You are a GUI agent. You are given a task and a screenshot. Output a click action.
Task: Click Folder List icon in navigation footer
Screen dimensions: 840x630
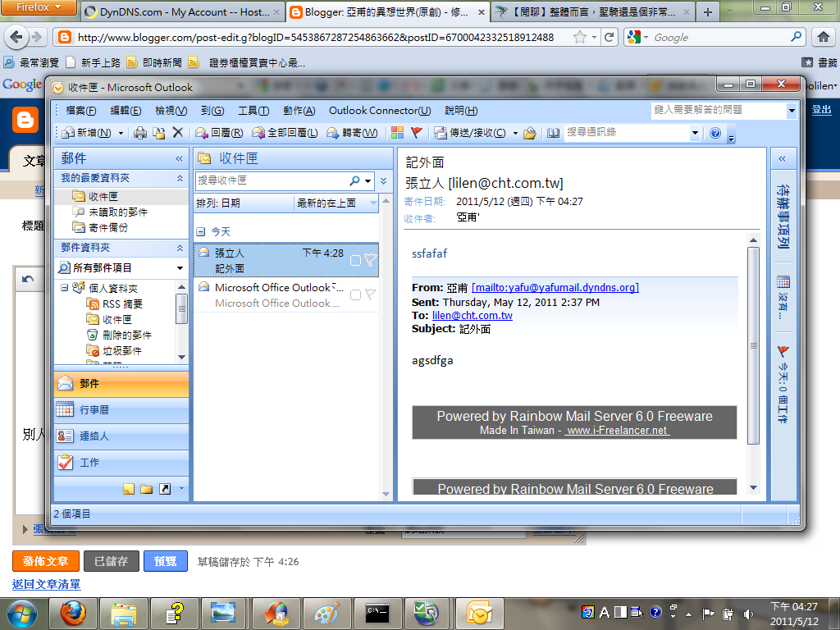coord(146,489)
